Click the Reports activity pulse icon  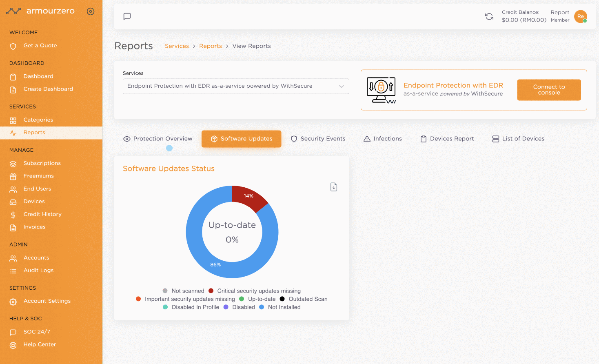coord(13,133)
